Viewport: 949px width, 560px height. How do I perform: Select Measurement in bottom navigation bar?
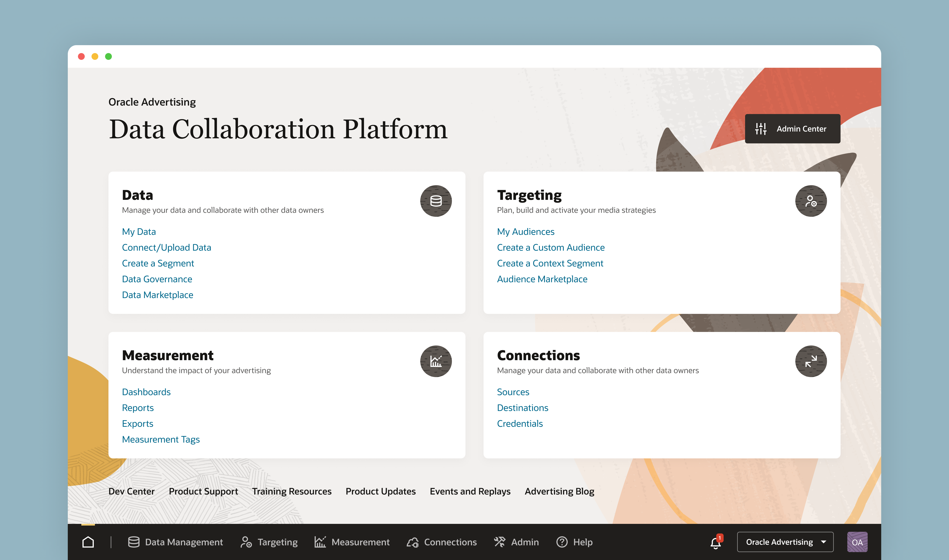352,542
